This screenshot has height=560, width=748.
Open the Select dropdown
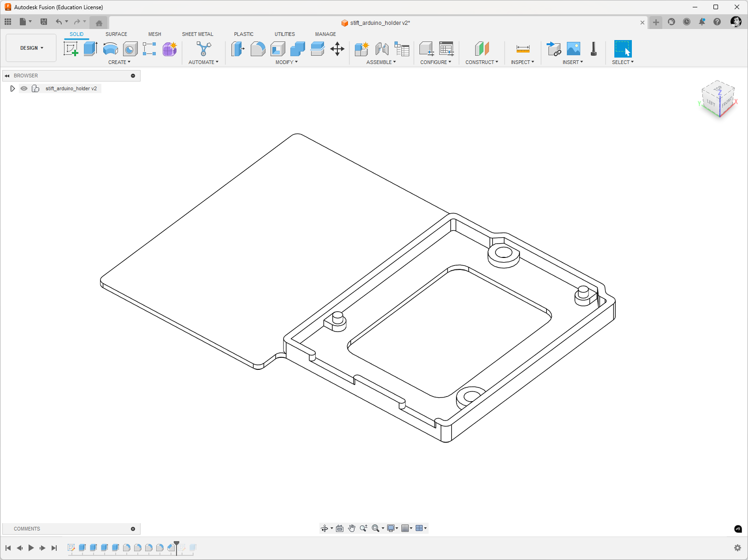(623, 62)
